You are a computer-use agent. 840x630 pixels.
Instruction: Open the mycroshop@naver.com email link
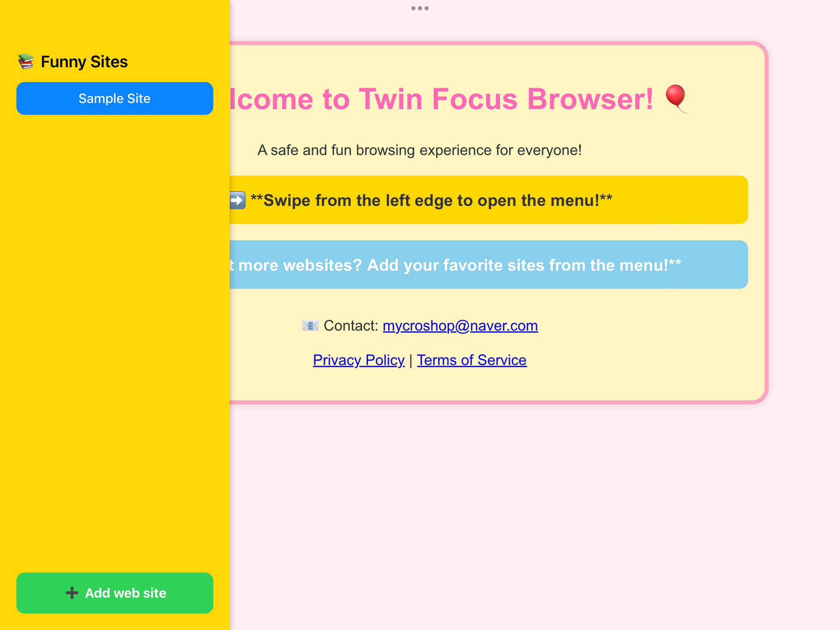460,325
